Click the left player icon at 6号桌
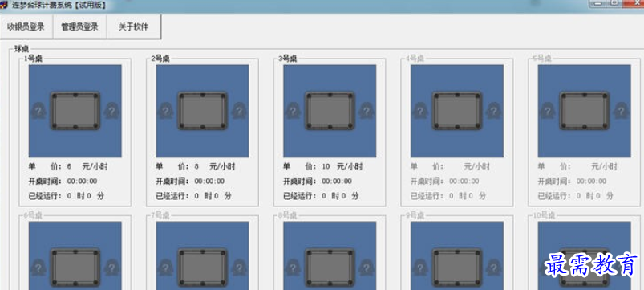The height and width of the screenshot is (290, 644). tap(38, 268)
